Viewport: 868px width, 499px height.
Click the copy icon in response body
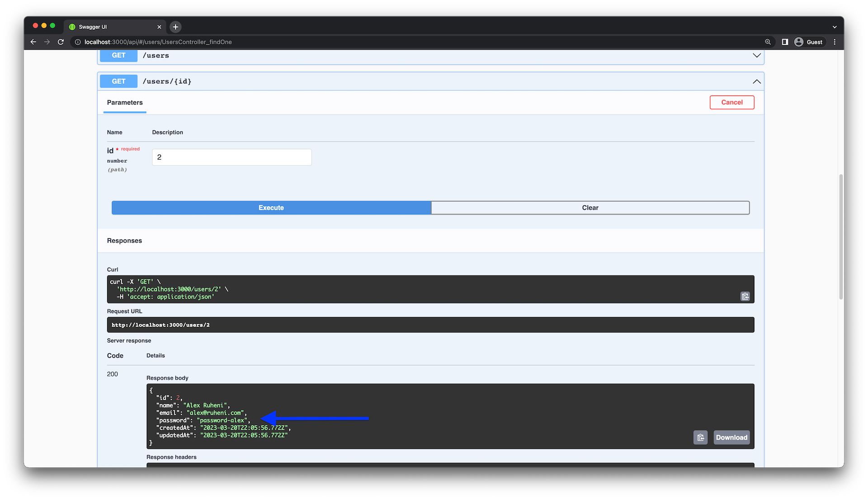click(x=701, y=437)
